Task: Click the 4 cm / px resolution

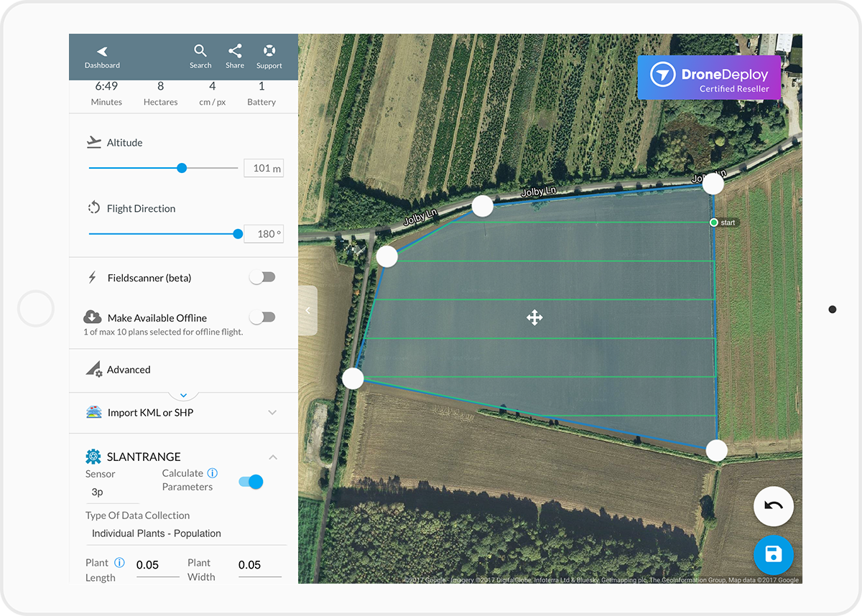Action: point(212,93)
